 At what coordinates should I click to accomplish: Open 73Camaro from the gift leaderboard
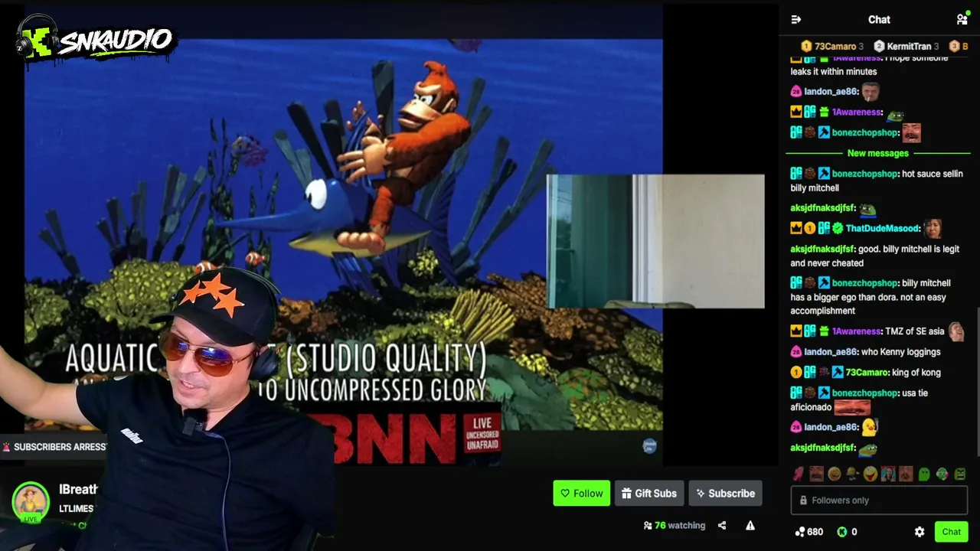click(x=835, y=47)
